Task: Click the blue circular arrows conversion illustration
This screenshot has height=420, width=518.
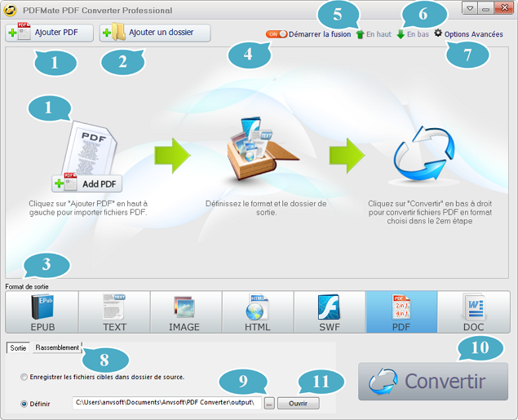Action: click(x=424, y=154)
